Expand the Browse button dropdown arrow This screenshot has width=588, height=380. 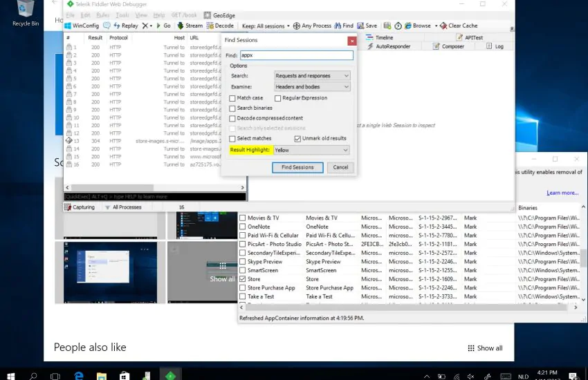(x=436, y=26)
